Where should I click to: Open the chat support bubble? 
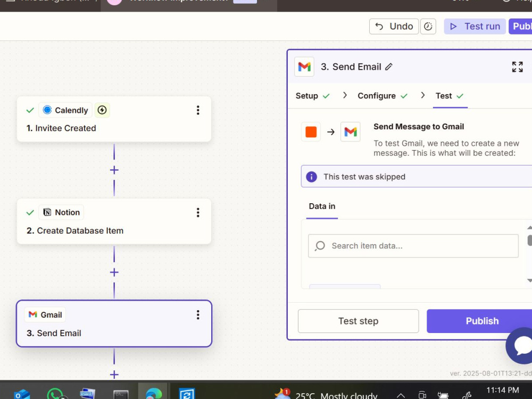coord(521,346)
